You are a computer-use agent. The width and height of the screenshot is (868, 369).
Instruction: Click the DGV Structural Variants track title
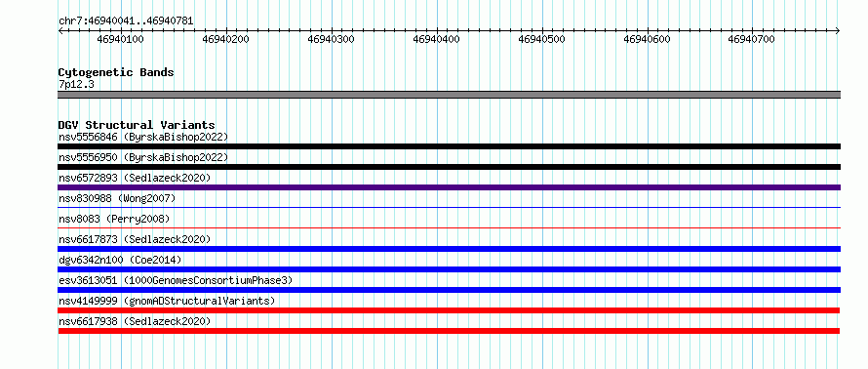pos(137,125)
